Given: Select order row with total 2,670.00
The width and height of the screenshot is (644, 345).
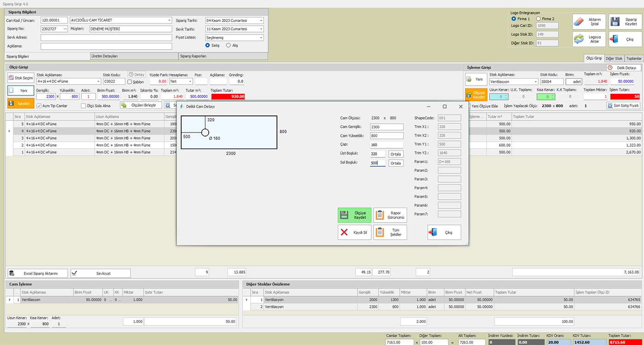Looking at the screenshot, I should point(323,152).
